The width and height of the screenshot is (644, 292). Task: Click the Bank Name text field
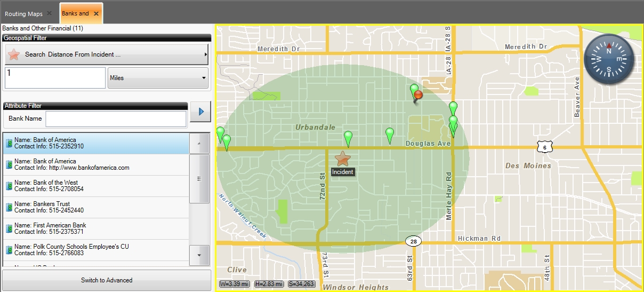116,119
